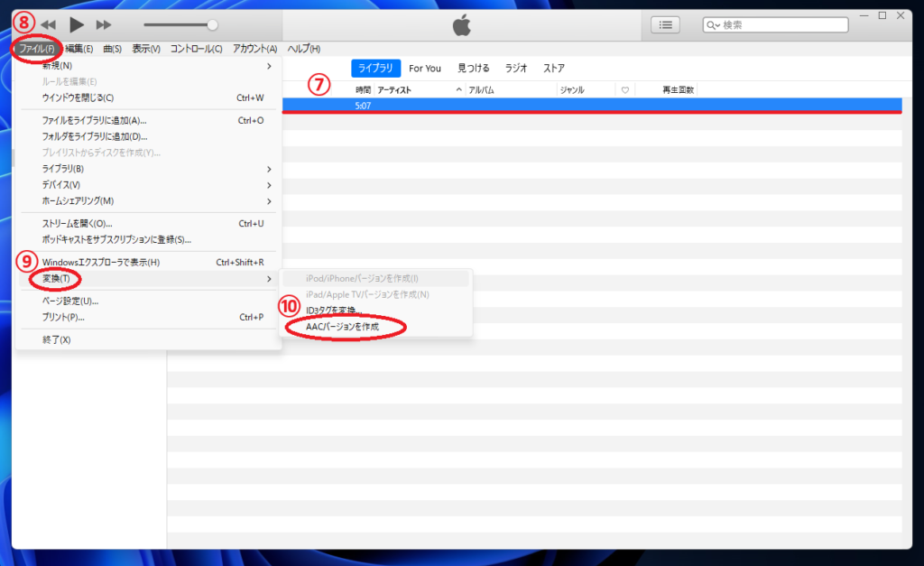
Task: Switch to the ストア tab
Action: pos(554,69)
